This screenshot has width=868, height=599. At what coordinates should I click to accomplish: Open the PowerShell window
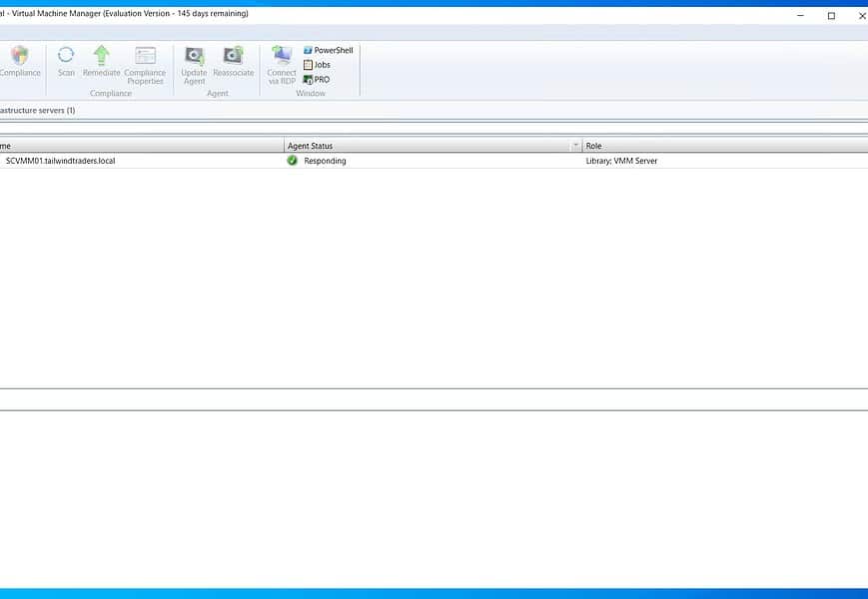click(328, 50)
